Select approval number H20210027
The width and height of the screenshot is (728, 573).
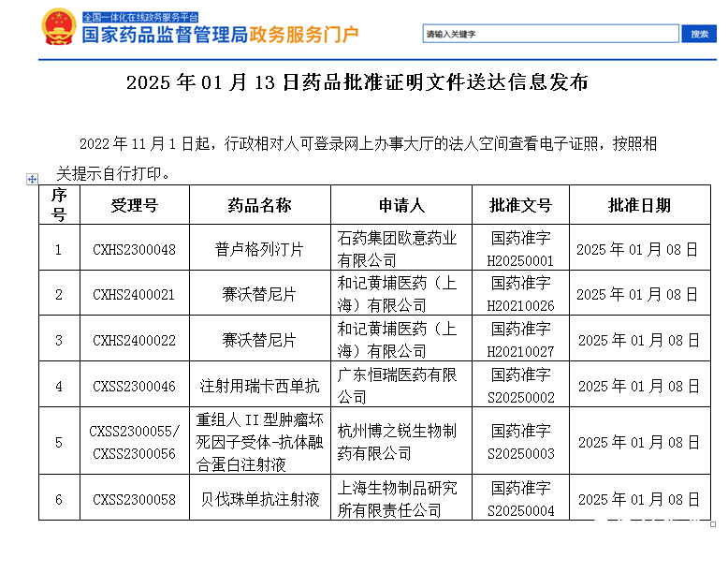click(x=520, y=352)
